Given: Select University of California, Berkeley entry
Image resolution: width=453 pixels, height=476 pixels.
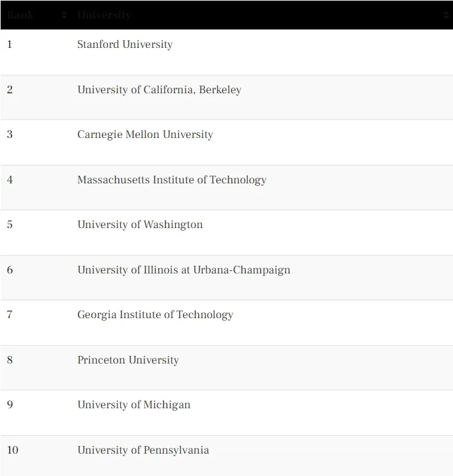Looking at the screenshot, I should [x=159, y=90].
